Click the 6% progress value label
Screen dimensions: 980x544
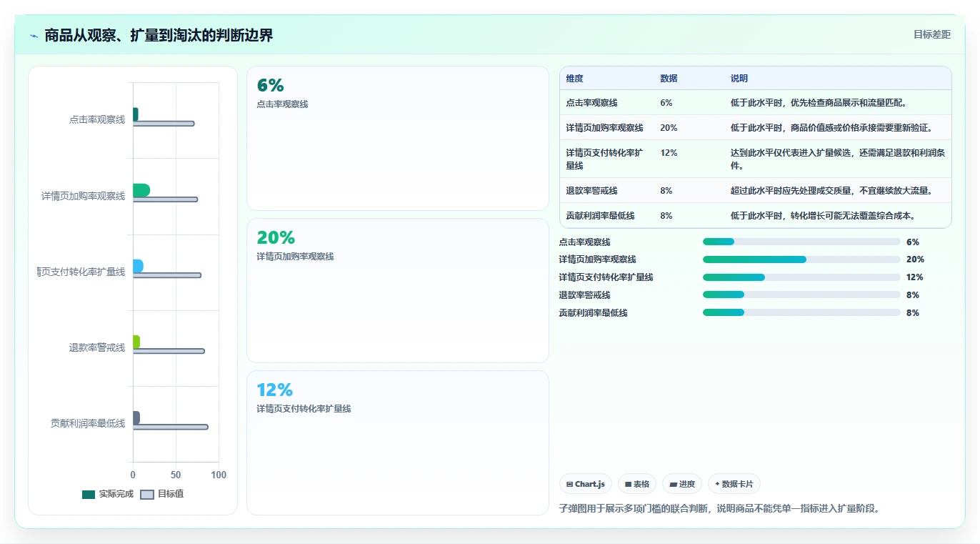(x=913, y=242)
